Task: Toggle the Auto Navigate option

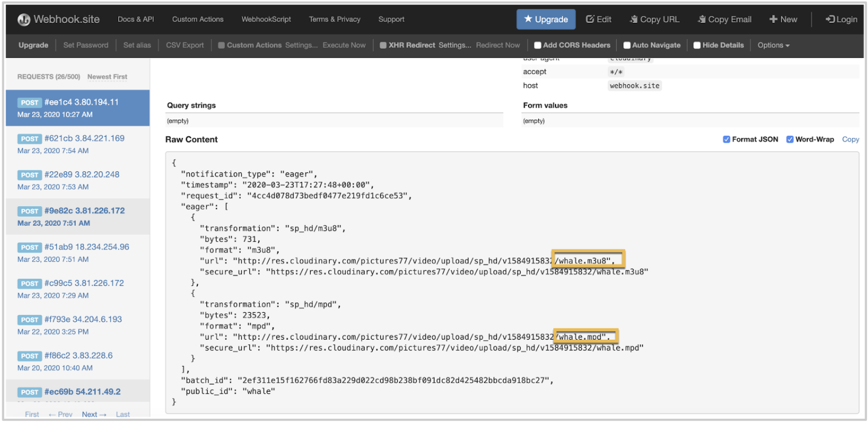Action: click(x=627, y=45)
